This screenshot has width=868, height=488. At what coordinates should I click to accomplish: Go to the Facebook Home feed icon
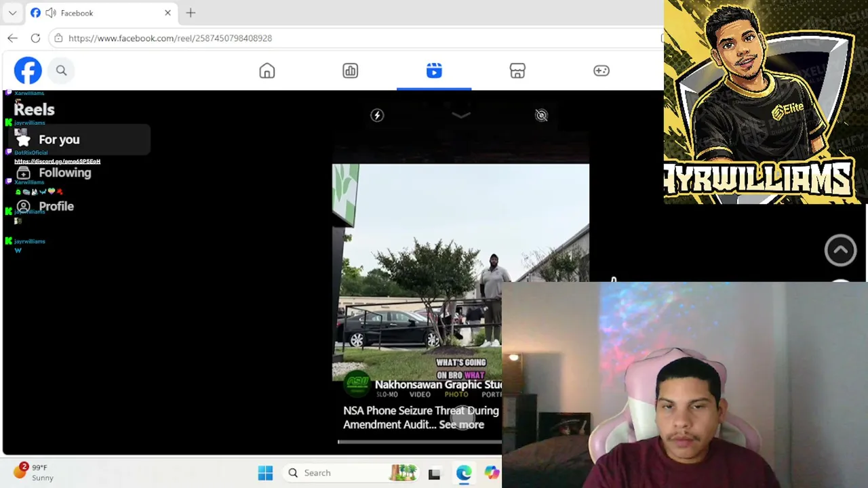coord(267,70)
